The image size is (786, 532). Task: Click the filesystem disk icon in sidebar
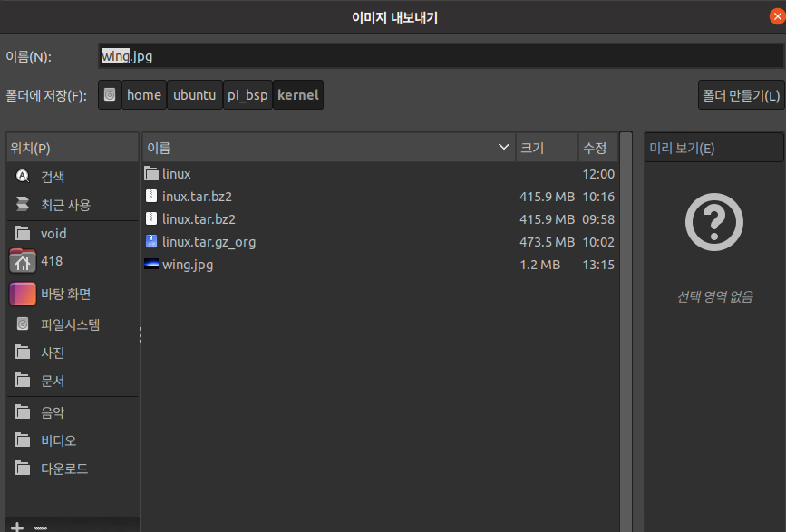(23, 324)
